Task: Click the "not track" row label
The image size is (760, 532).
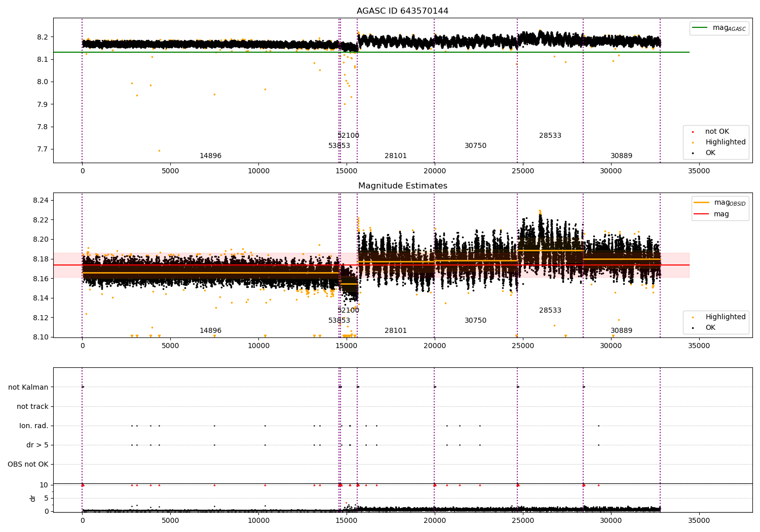Action: tap(32, 406)
